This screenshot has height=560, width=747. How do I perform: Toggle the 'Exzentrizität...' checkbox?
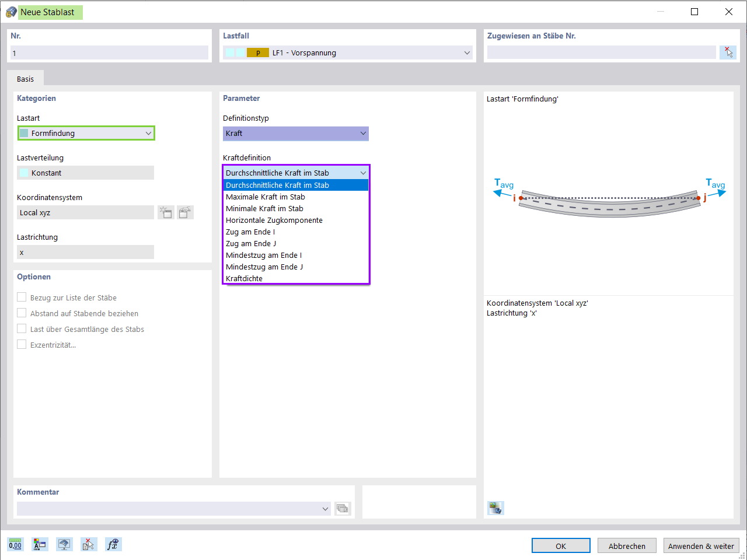coord(22,344)
